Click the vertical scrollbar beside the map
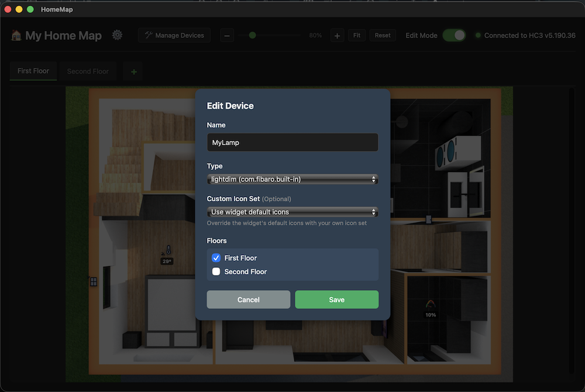The image size is (585, 392). pyautogui.click(x=572, y=230)
